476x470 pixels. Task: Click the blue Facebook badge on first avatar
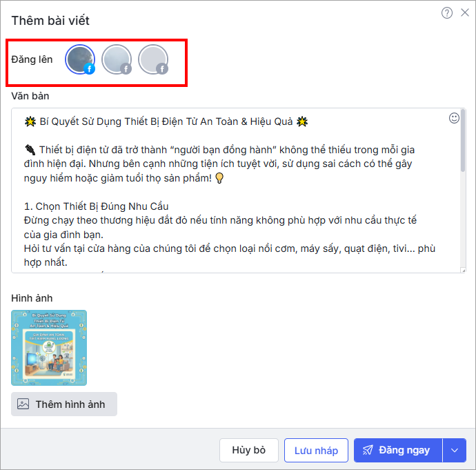[x=89, y=69]
